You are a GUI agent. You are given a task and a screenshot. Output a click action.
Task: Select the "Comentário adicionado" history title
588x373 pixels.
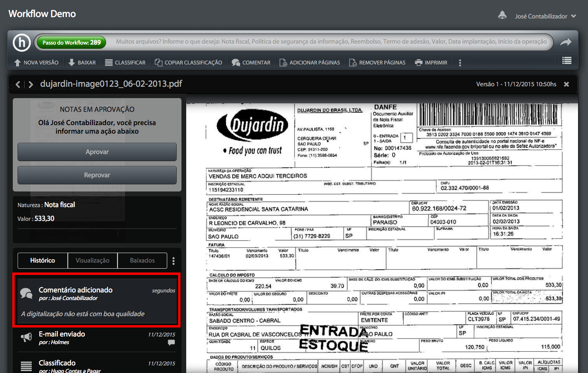(x=76, y=290)
